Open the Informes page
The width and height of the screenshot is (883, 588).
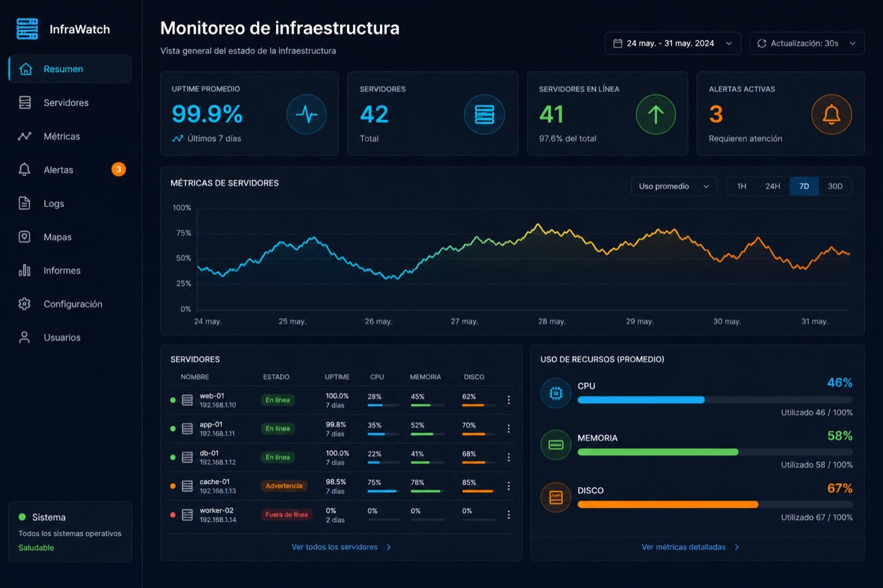(70, 270)
